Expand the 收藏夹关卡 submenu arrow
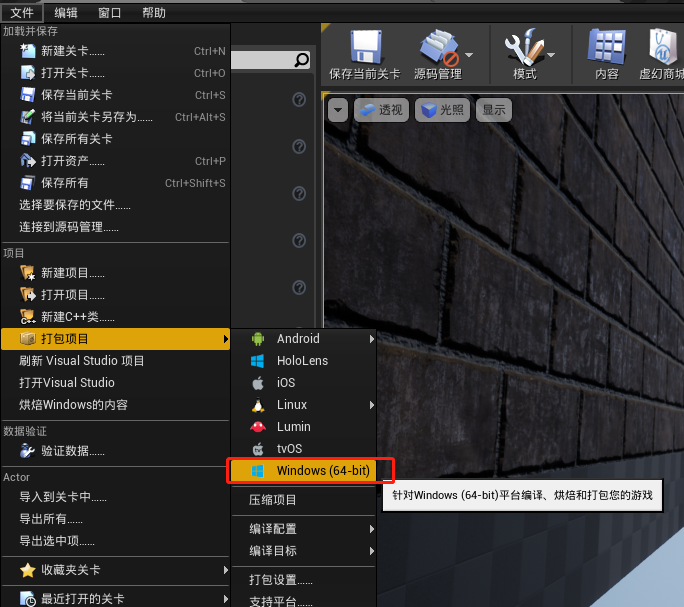The image size is (684, 607). 226,570
